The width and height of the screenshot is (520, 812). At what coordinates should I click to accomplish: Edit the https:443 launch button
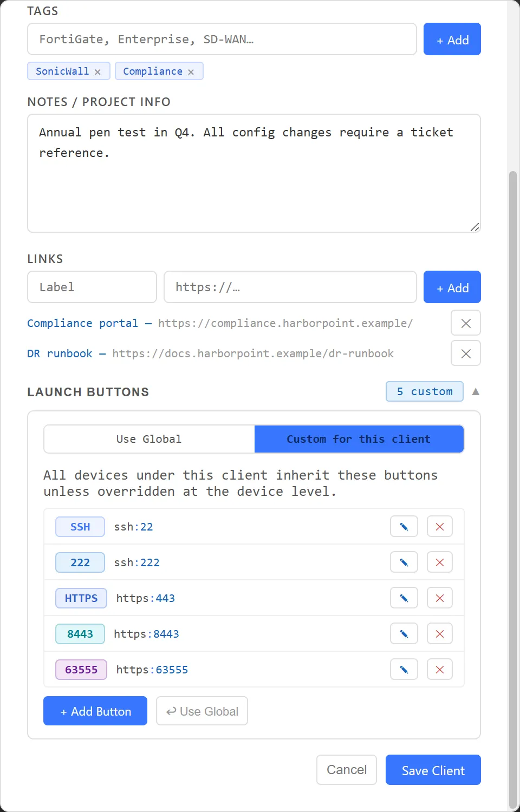coord(404,598)
